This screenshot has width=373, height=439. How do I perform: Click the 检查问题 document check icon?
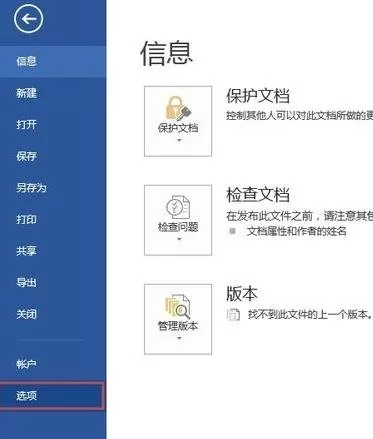[x=178, y=207]
